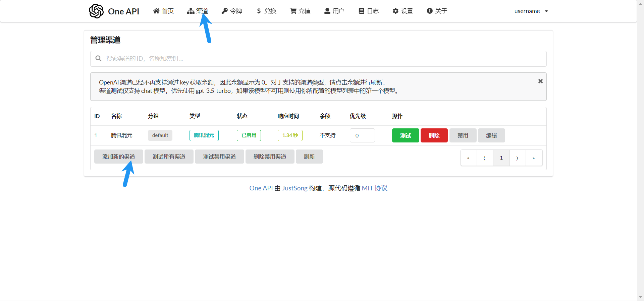644x301 pixels.
Task: Go to the last page arrow »
Action: pos(534,158)
